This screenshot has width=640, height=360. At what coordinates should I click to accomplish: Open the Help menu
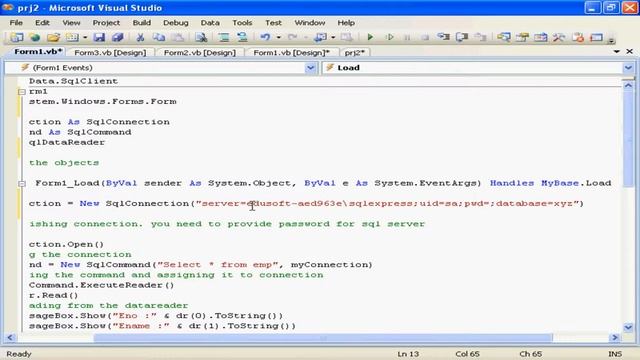[x=346, y=23]
